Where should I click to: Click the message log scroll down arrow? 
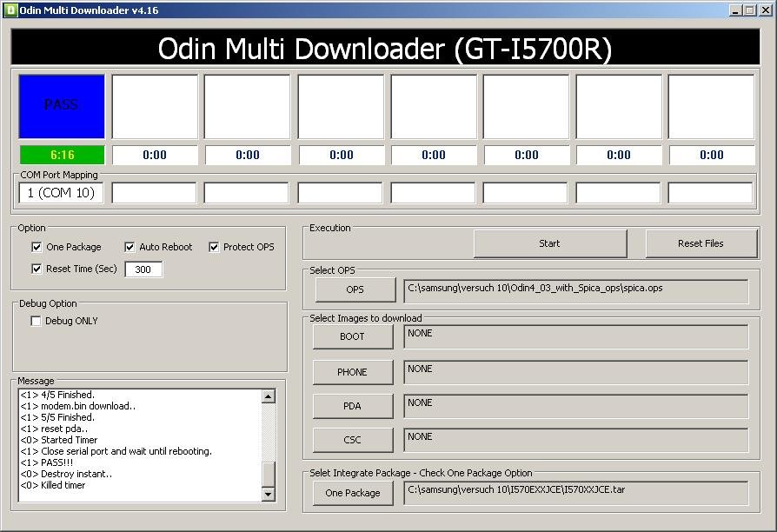[268, 494]
